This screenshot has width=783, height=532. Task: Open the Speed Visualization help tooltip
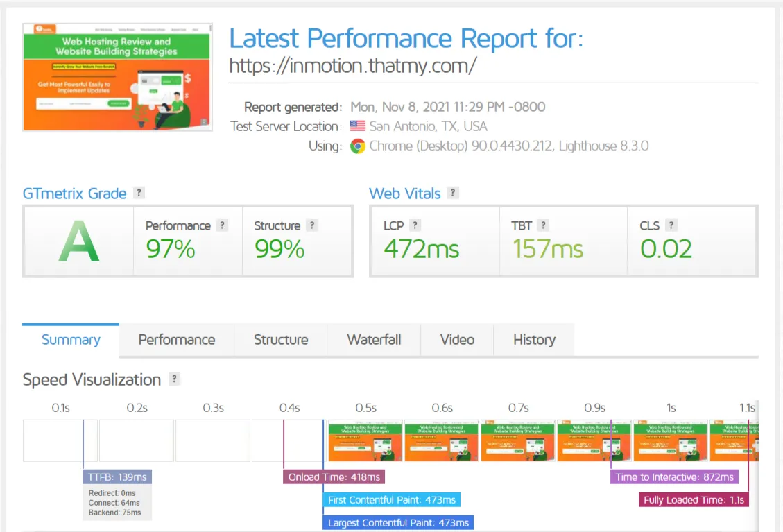pos(173,379)
